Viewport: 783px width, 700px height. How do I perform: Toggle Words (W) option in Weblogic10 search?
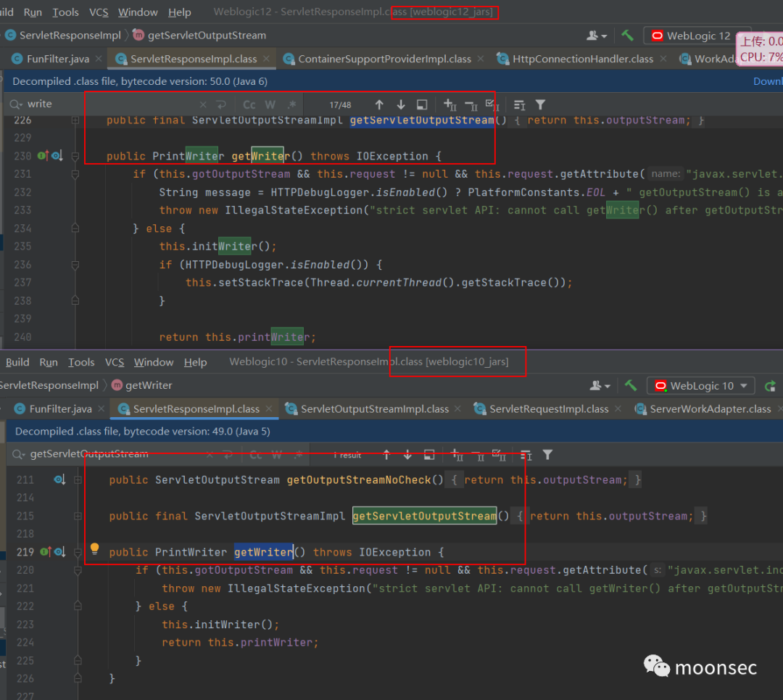coord(277,455)
